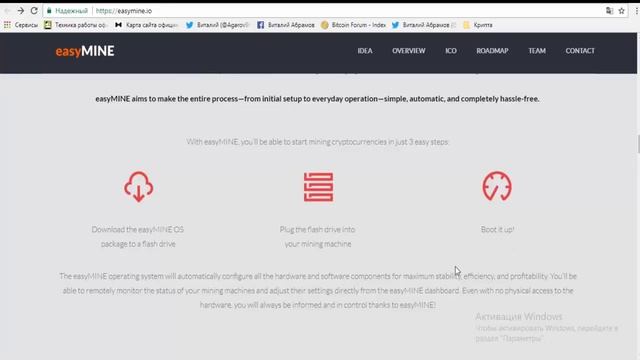Go to the TEAM section
This screenshot has width=640, height=360.
click(x=537, y=51)
